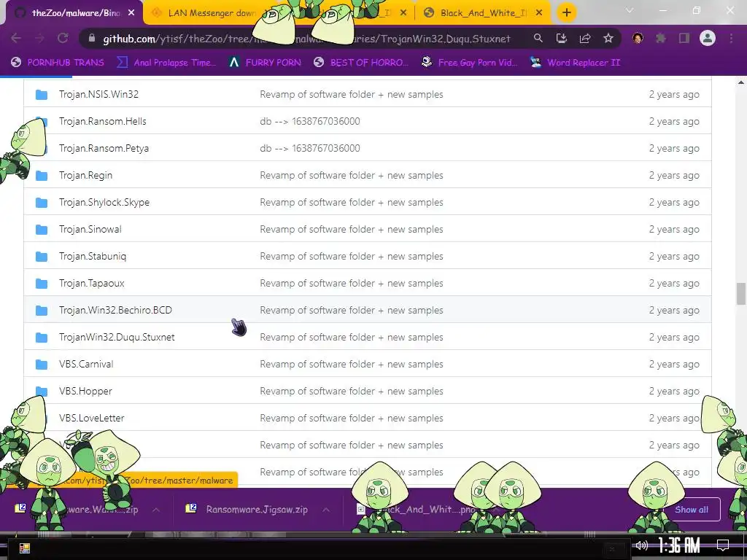The image size is (747, 560).
Task: Open the VBS.LoveLetter folder
Action: [91, 418]
